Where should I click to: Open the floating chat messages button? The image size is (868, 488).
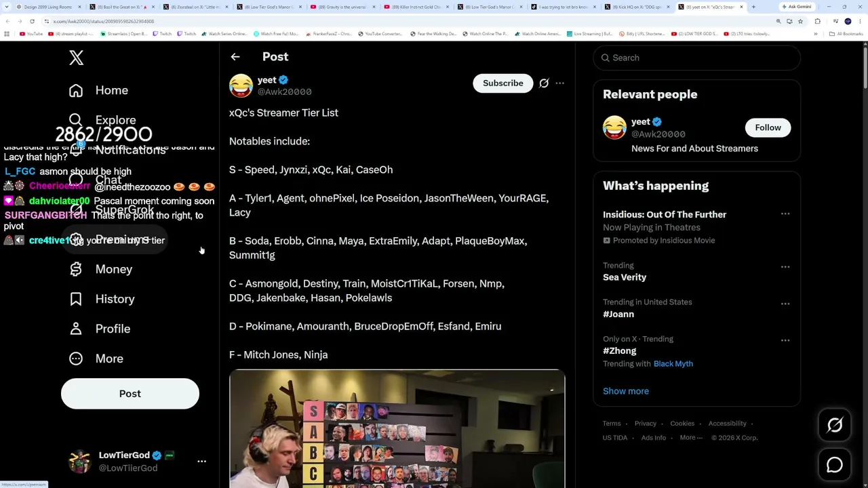(835, 465)
